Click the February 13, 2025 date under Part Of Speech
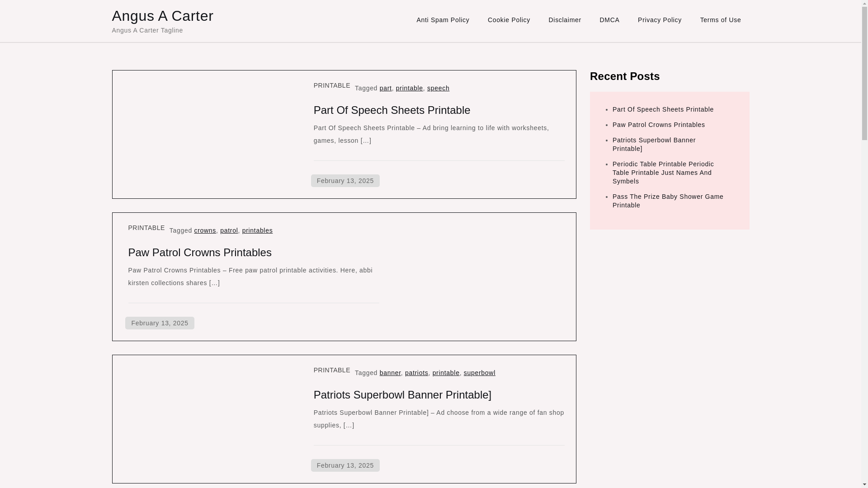The height and width of the screenshot is (488, 868). (345, 181)
